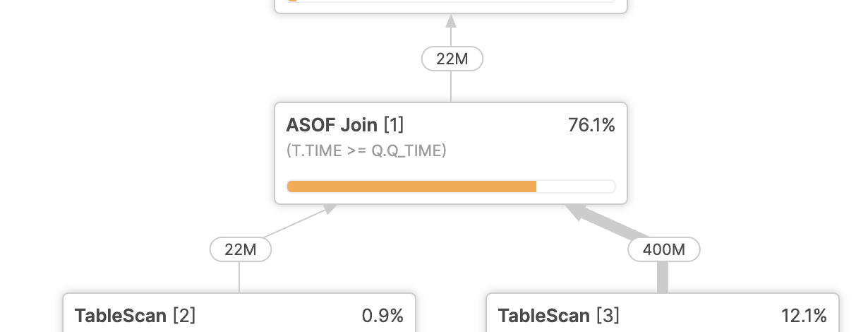Viewport: 868px width, 332px height.
Task: Click the thick connector above TableScan [3]
Action: coord(663,277)
